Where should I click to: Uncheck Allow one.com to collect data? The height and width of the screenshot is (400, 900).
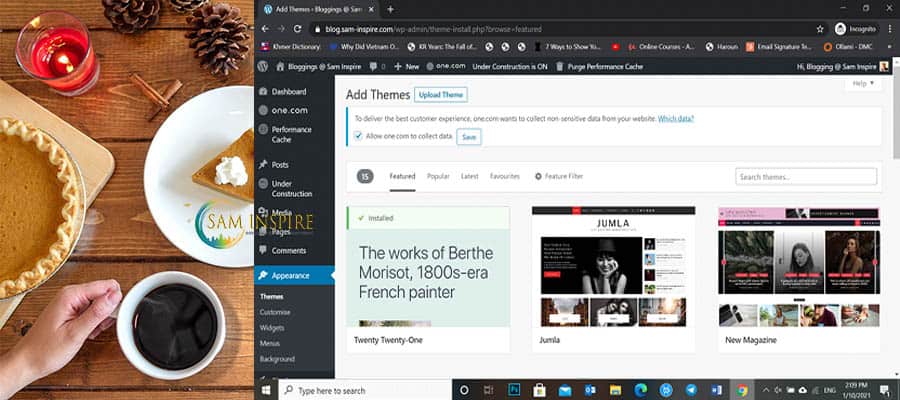pos(359,135)
